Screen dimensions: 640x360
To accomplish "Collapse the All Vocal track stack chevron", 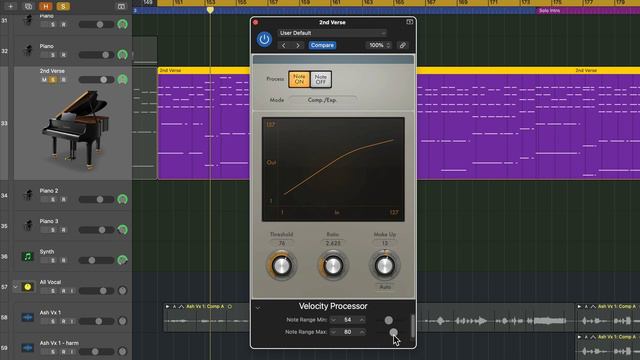I will (x=15, y=287).
